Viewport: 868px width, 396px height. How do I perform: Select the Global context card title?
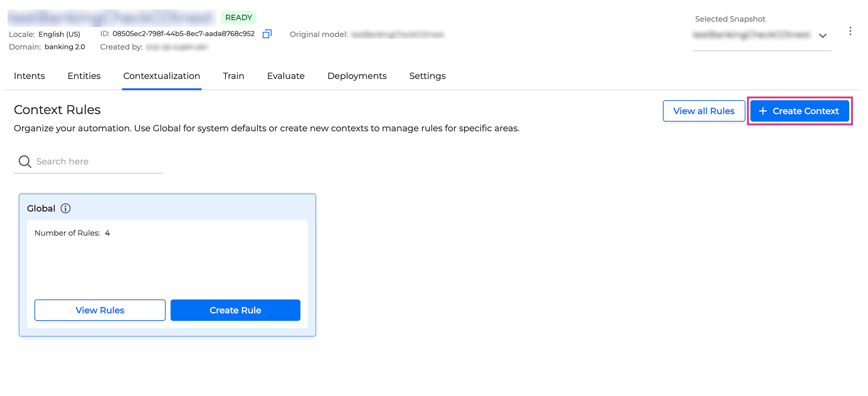coord(41,209)
